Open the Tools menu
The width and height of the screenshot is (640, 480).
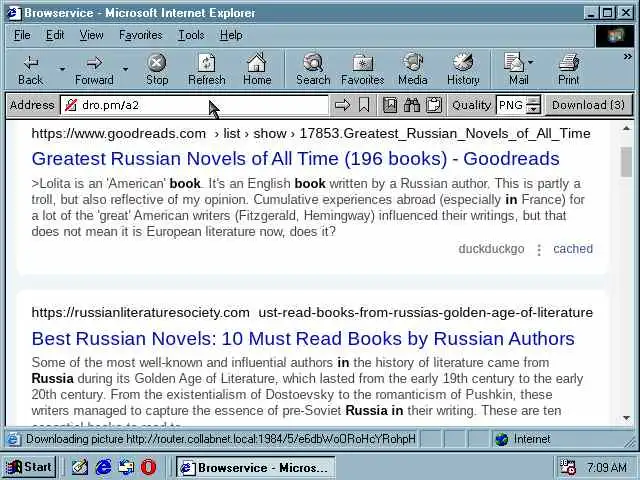click(x=191, y=36)
